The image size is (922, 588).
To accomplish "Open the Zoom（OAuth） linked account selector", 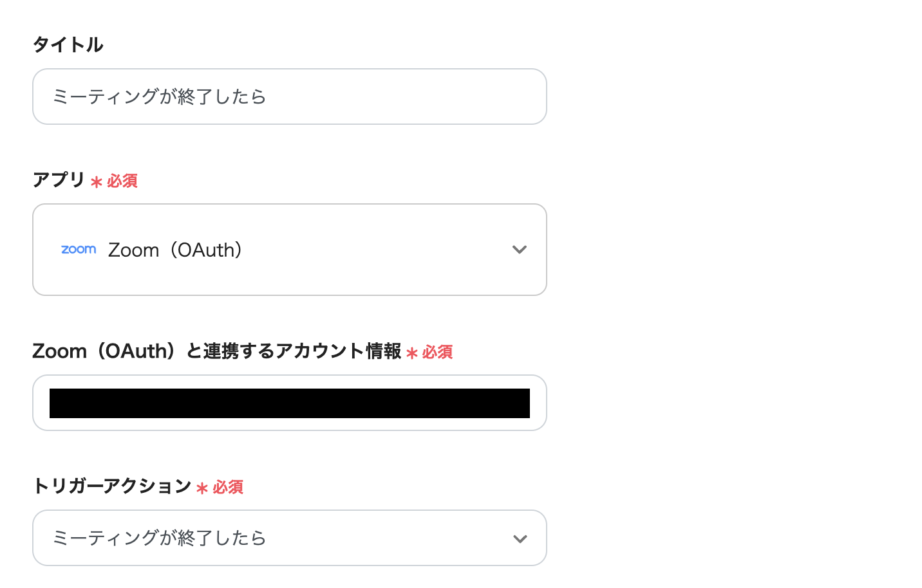I will pyautogui.click(x=290, y=403).
